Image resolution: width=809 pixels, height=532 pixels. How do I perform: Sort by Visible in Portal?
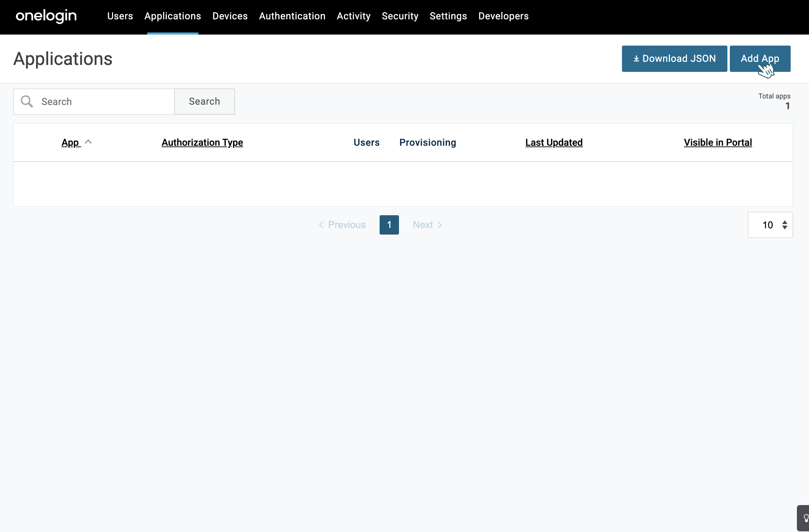718,142
